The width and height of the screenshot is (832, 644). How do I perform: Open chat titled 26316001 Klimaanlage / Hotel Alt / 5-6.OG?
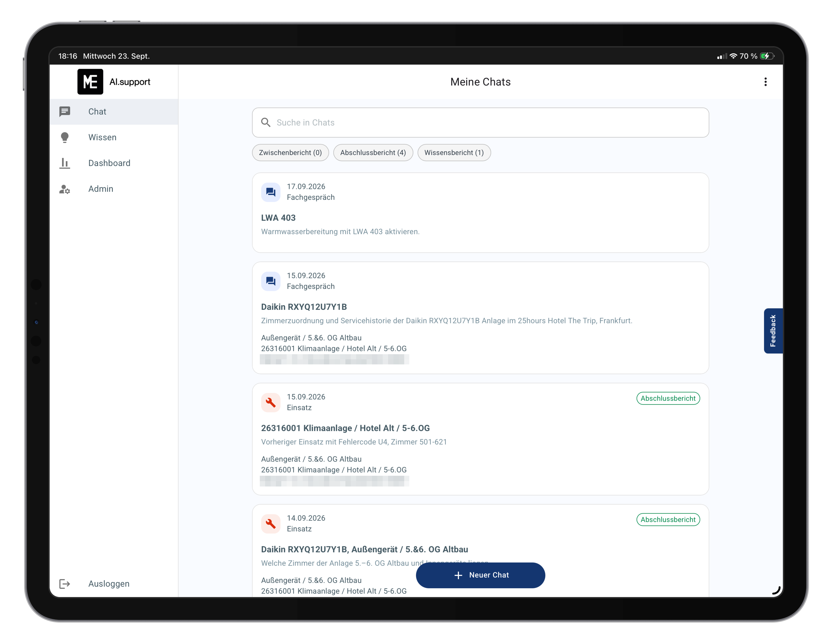tap(345, 428)
